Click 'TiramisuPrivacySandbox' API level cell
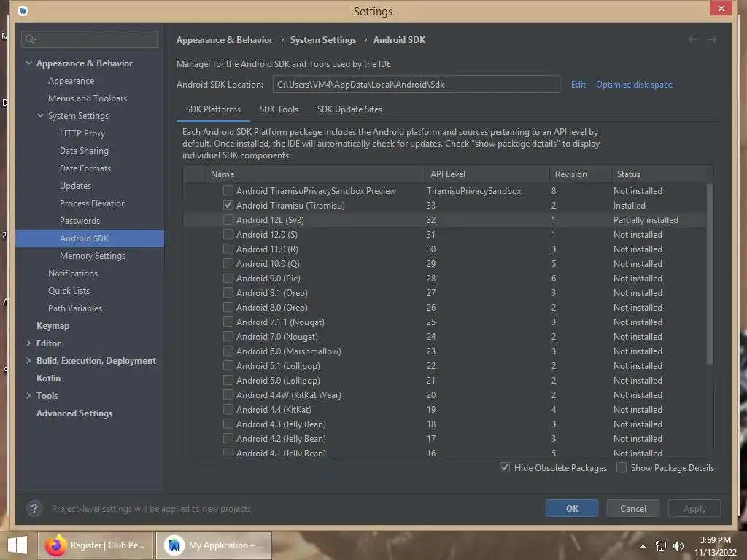 click(473, 191)
